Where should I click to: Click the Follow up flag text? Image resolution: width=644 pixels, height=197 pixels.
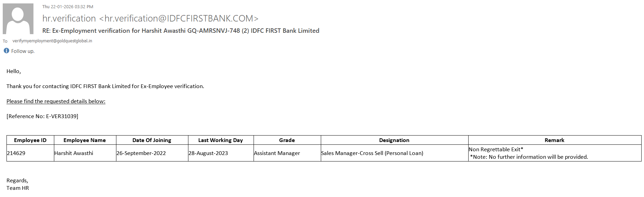pos(23,51)
